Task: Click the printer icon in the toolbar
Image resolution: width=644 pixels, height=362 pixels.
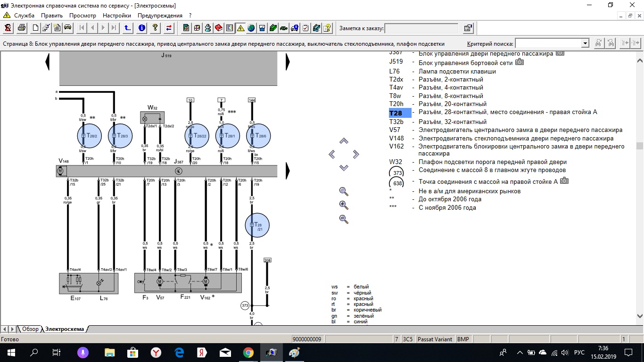Action: 22,28
